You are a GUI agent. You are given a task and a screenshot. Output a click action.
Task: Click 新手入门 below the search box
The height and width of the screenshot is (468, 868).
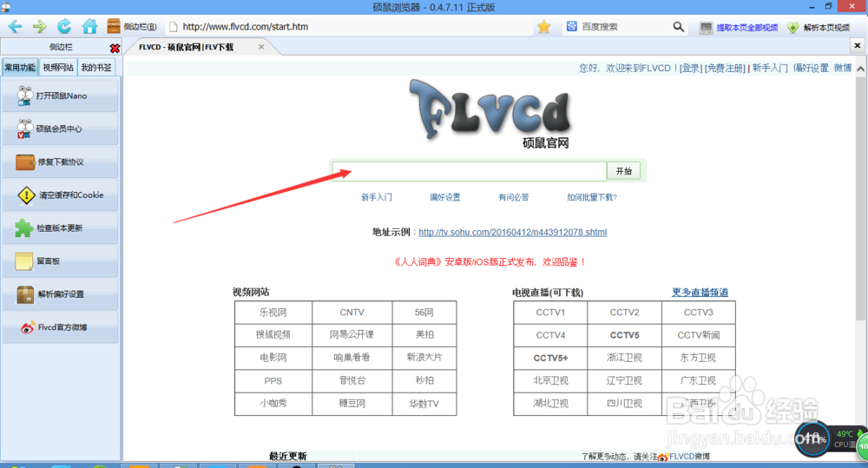tap(377, 197)
